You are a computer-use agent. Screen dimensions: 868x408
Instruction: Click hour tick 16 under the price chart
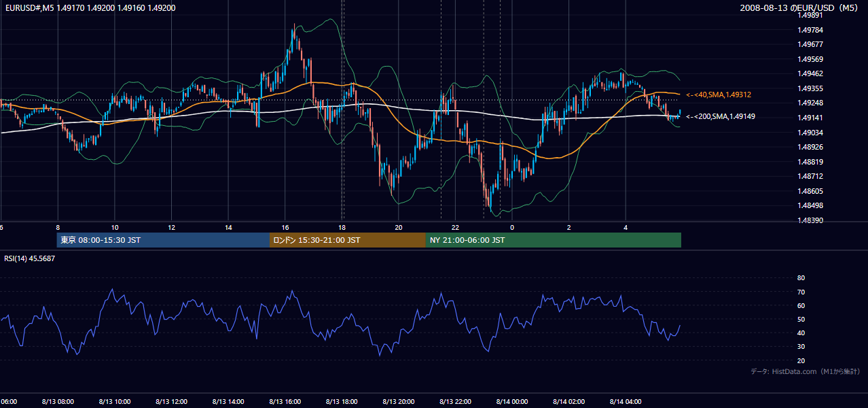pyautogui.click(x=285, y=227)
